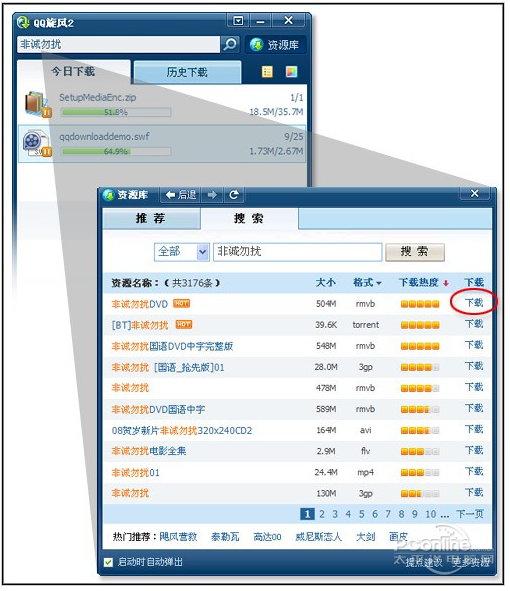Sort by 大小 column header
Screen dimensions: 510x591
pos(326,283)
